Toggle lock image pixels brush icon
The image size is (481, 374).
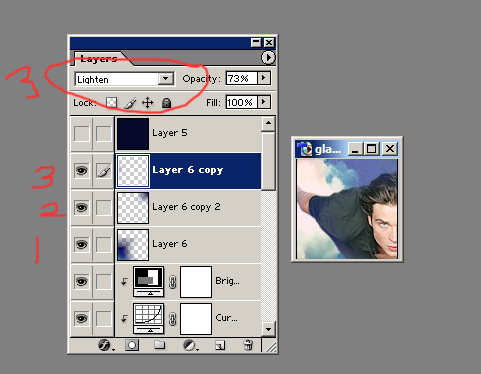pos(130,103)
